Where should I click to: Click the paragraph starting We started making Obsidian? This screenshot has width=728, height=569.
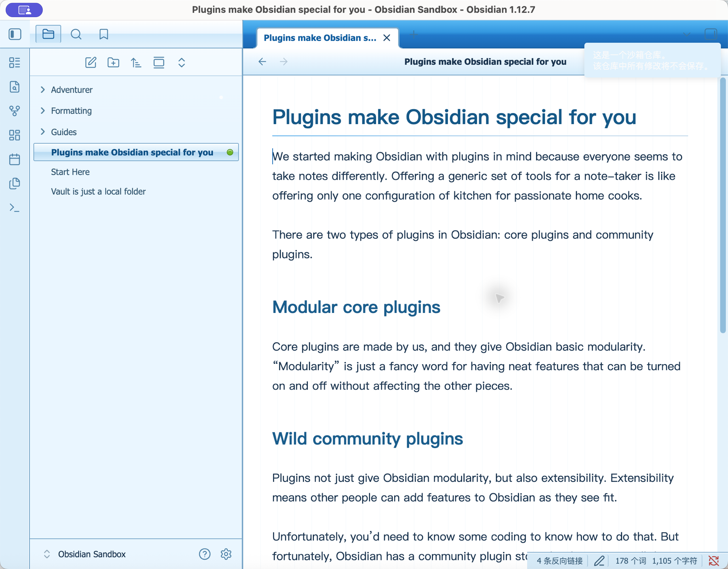(477, 176)
